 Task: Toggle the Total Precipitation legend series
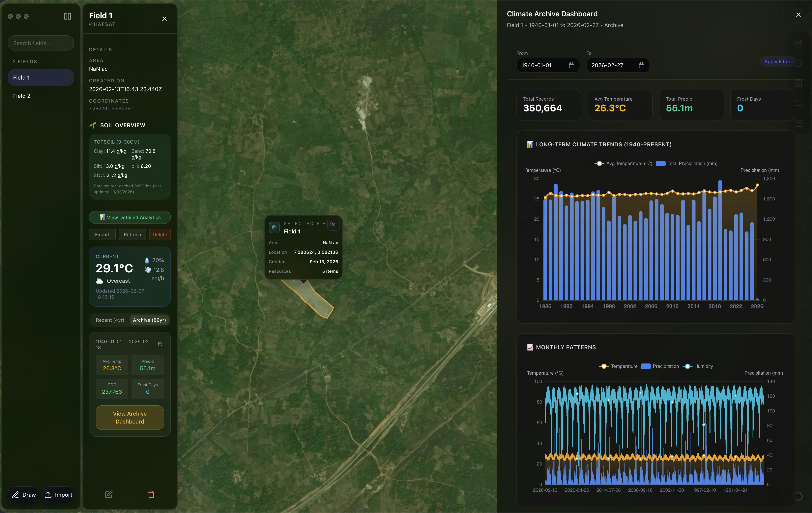[686, 163]
